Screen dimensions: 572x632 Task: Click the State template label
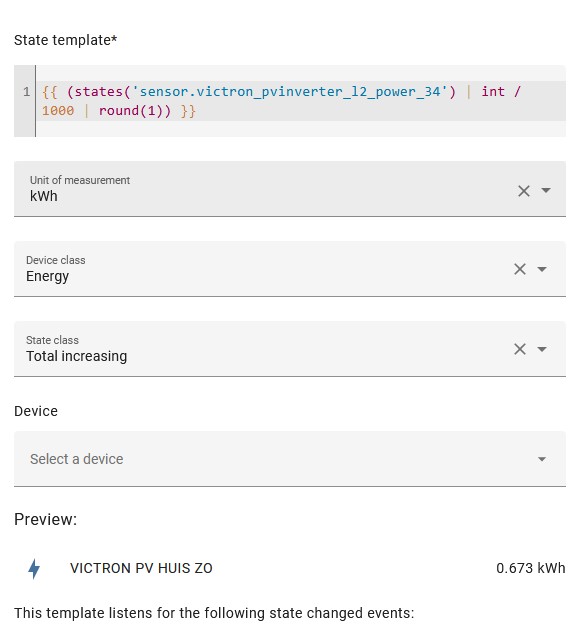[x=65, y=40]
